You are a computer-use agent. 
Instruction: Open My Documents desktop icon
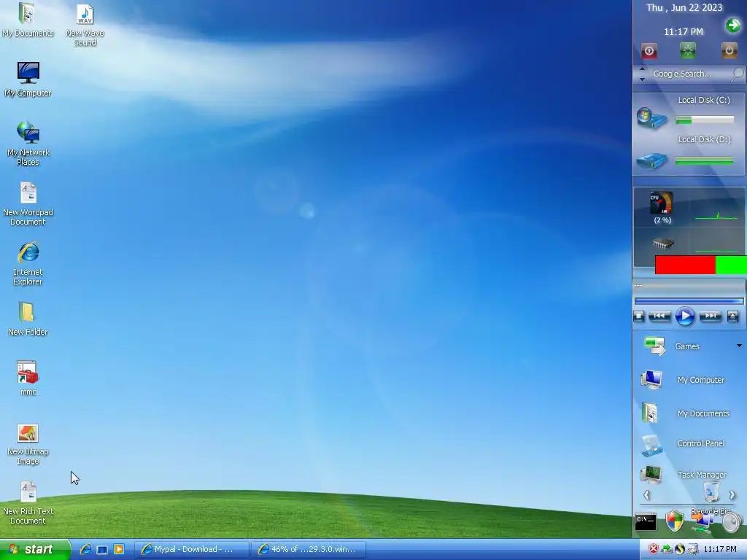coord(28,20)
